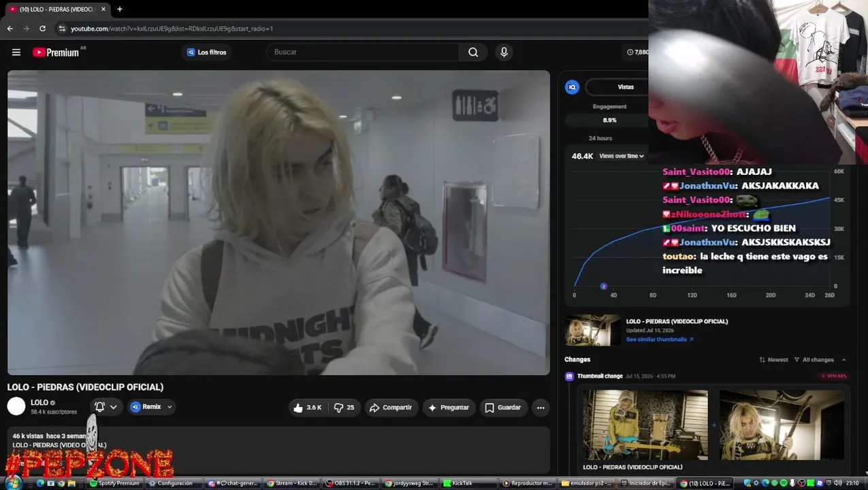The image size is (868, 490).
Task: Save video with Guardar button
Action: tap(502, 408)
